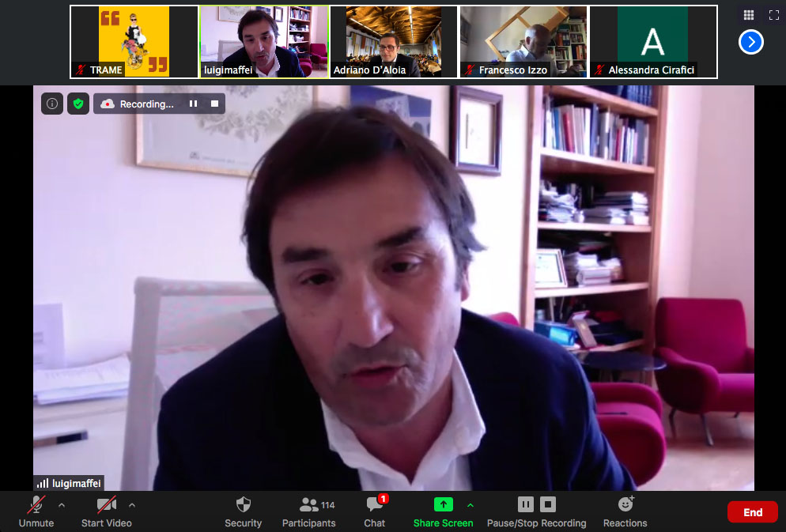This screenshot has height=532, width=786.
Task: Click the cloud Recording status icon
Action: point(108,104)
